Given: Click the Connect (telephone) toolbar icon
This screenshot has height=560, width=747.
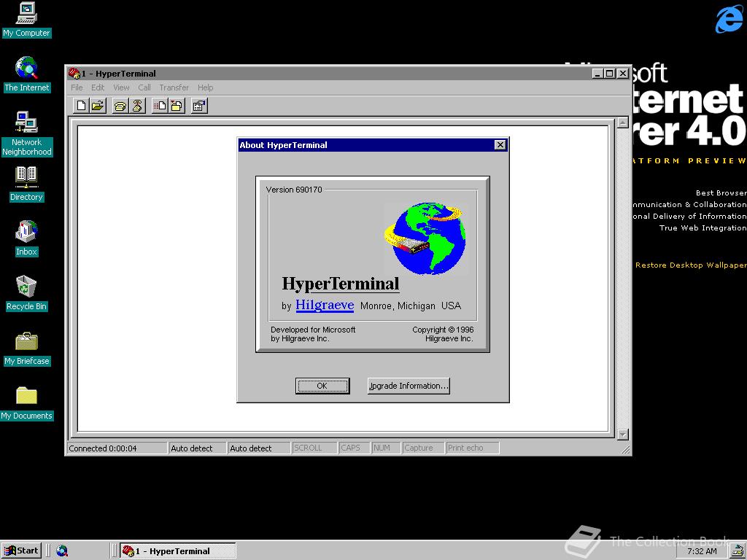Looking at the screenshot, I should (120, 106).
